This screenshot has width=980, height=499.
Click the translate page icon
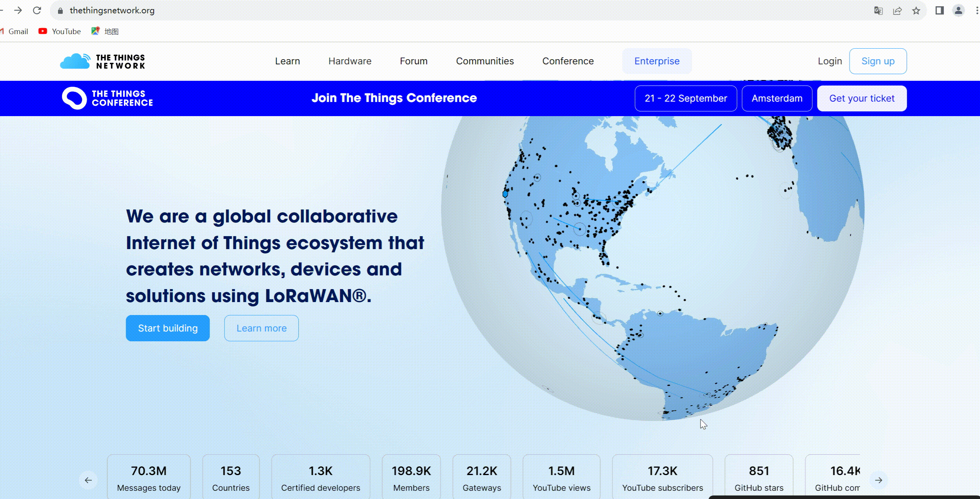click(x=878, y=11)
